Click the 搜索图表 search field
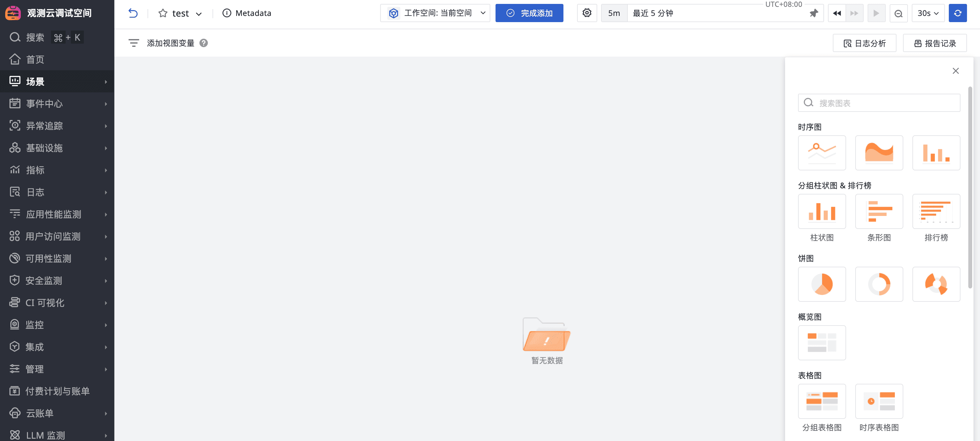This screenshot has width=980, height=441. [x=883, y=103]
